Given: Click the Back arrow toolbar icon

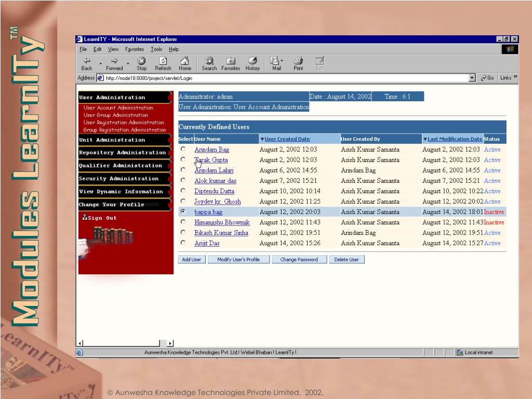Looking at the screenshot, I should [87, 61].
